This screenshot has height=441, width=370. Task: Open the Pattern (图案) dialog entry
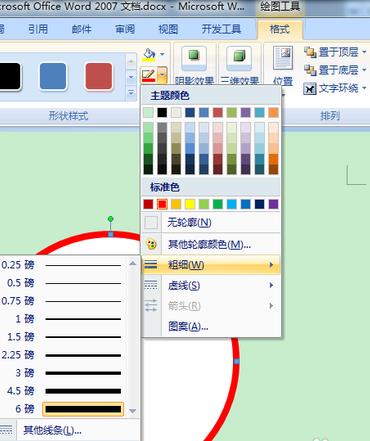pos(211,326)
